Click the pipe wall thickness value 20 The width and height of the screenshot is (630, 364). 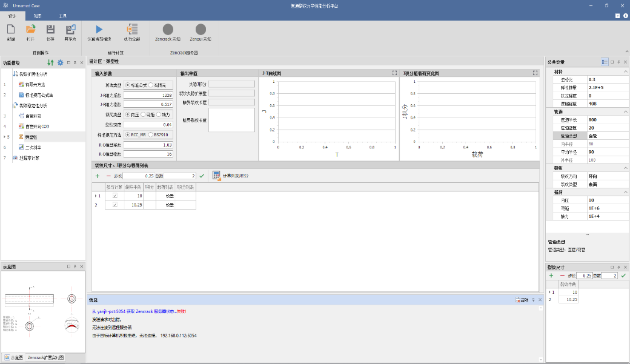click(608, 128)
